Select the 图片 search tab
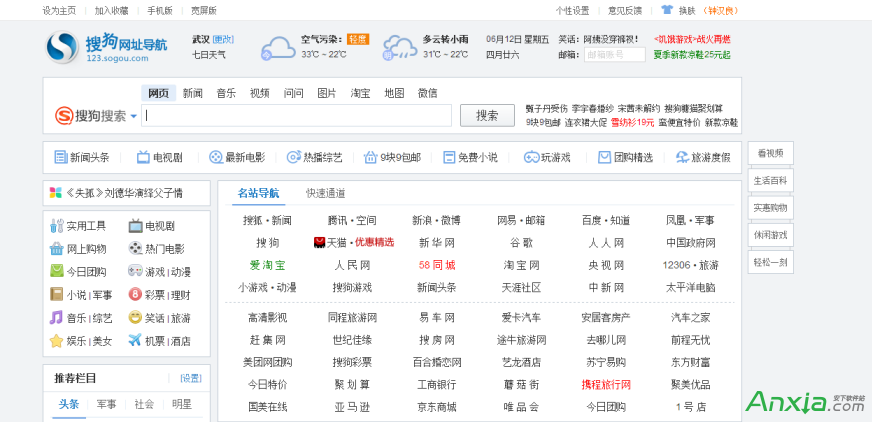The image size is (872, 422). [327, 93]
